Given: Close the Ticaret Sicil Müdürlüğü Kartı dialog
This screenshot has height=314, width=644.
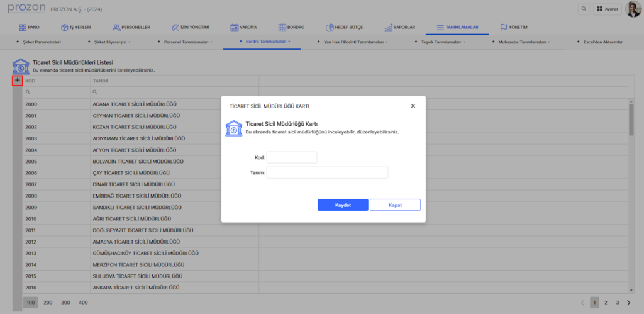Looking at the screenshot, I should tap(413, 106).
